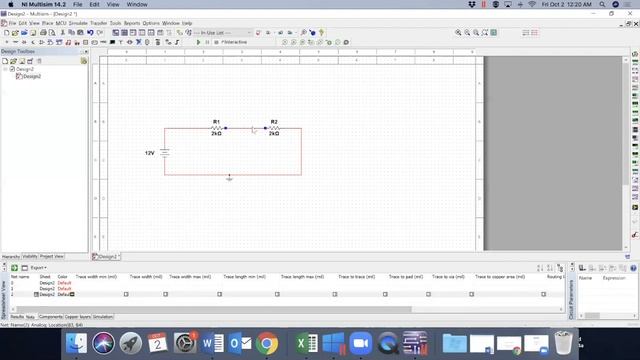The height and width of the screenshot is (360, 640).
Task: Undo the last action with the blue Undo arrow
Action: [90, 33]
